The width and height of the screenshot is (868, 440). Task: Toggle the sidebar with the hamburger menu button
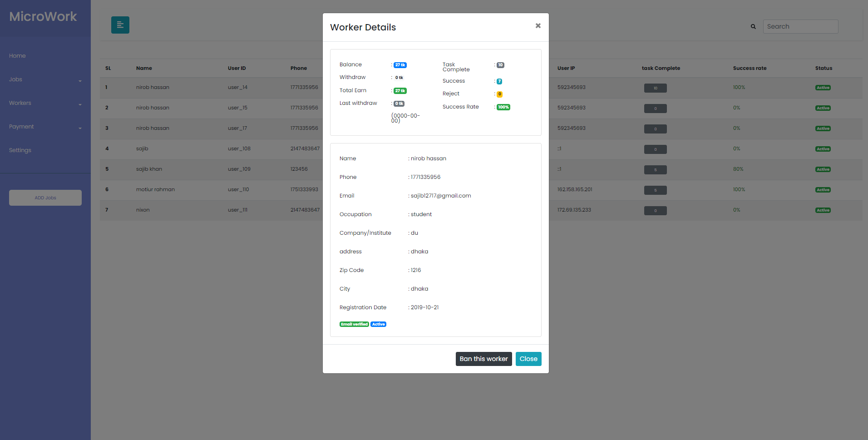(120, 25)
